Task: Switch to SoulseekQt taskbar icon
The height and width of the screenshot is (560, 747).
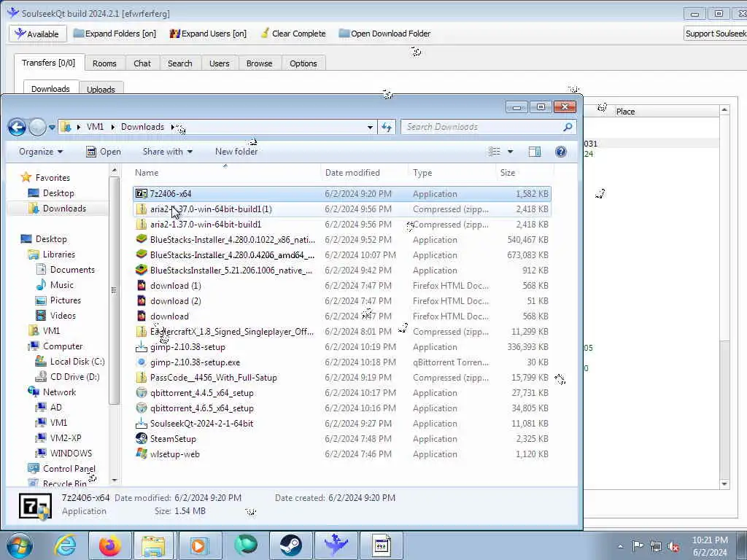Action: (336, 545)
